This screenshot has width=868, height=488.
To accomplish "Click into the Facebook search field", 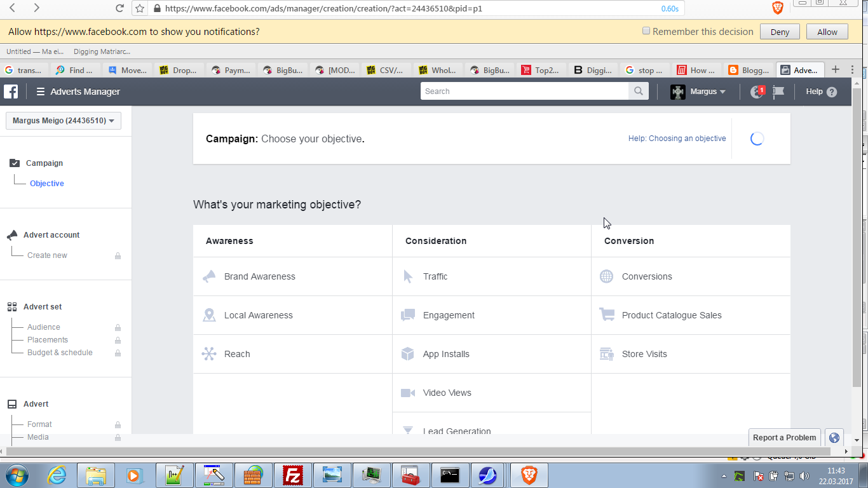I will (525, 91).
